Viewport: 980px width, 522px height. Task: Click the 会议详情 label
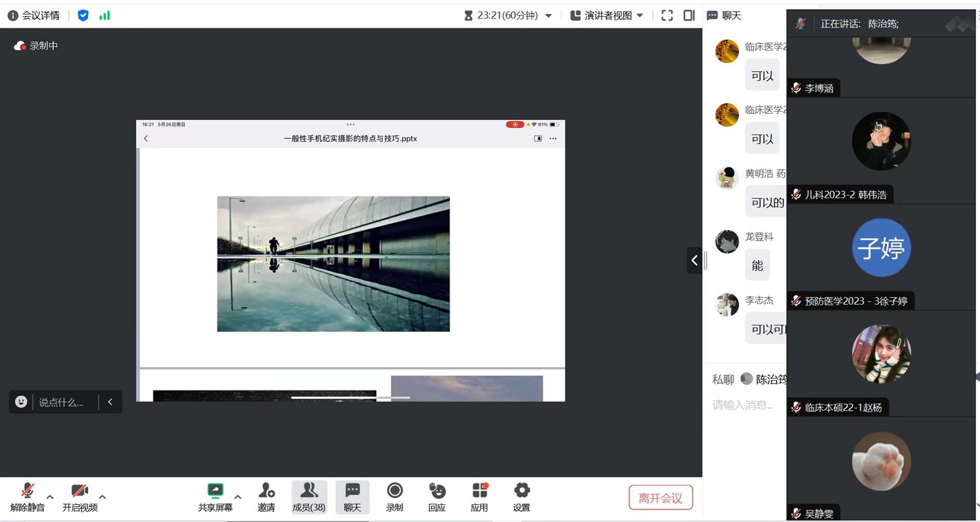41,15
